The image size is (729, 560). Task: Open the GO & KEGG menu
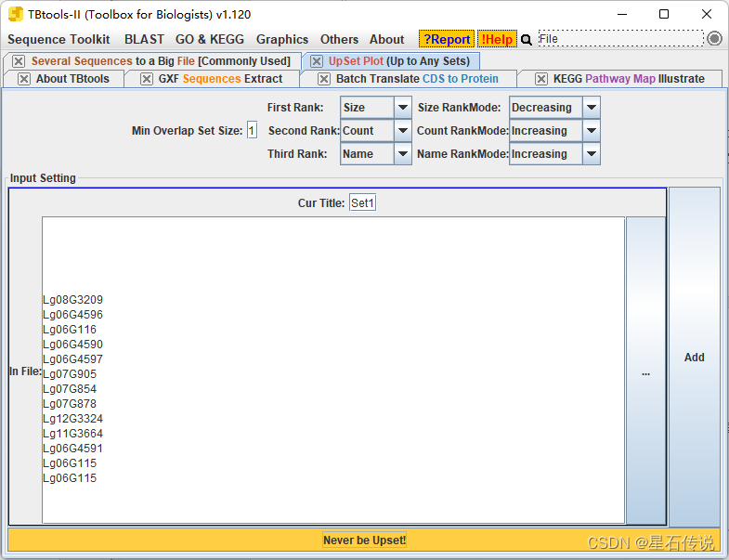click(210, 40)
